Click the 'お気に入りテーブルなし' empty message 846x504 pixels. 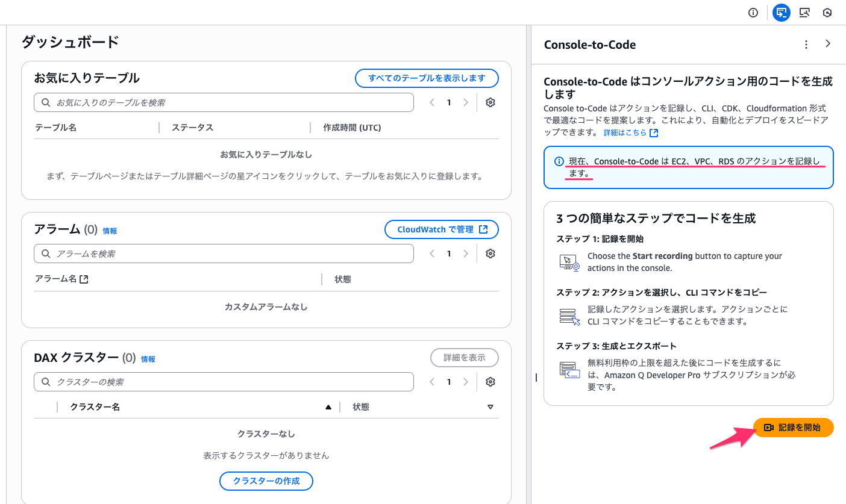(x=266, y=155)
